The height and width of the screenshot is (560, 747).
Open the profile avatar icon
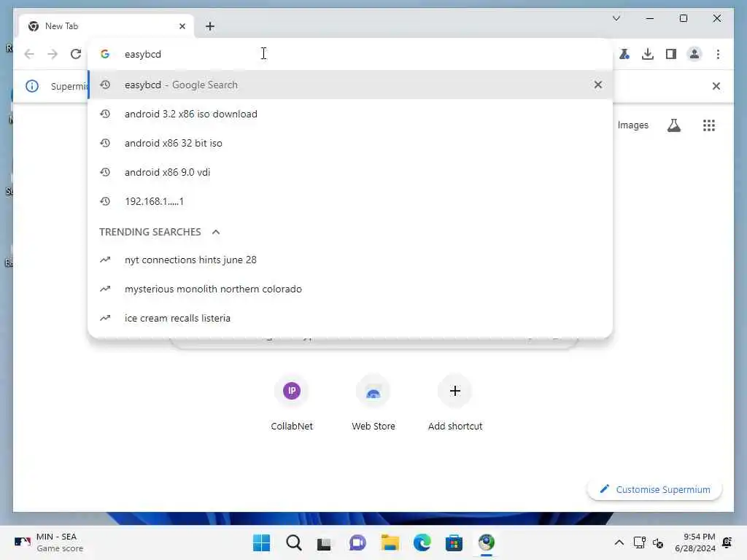694,54
